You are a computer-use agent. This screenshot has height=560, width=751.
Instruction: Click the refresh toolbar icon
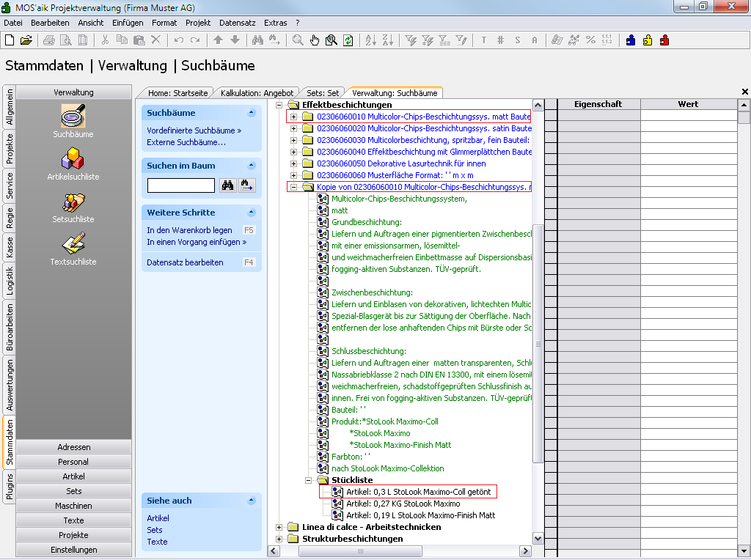click(348, 40)
